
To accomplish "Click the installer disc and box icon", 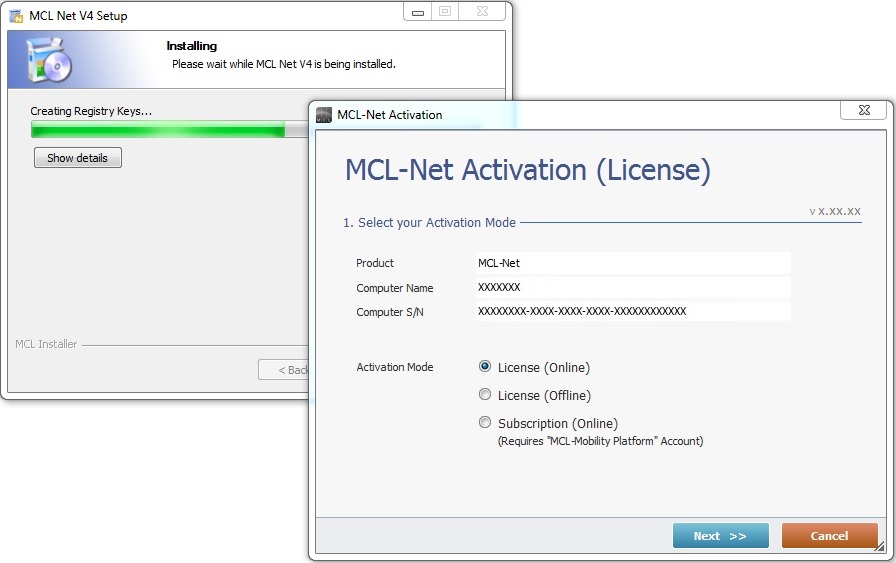I will click(49, 60).
